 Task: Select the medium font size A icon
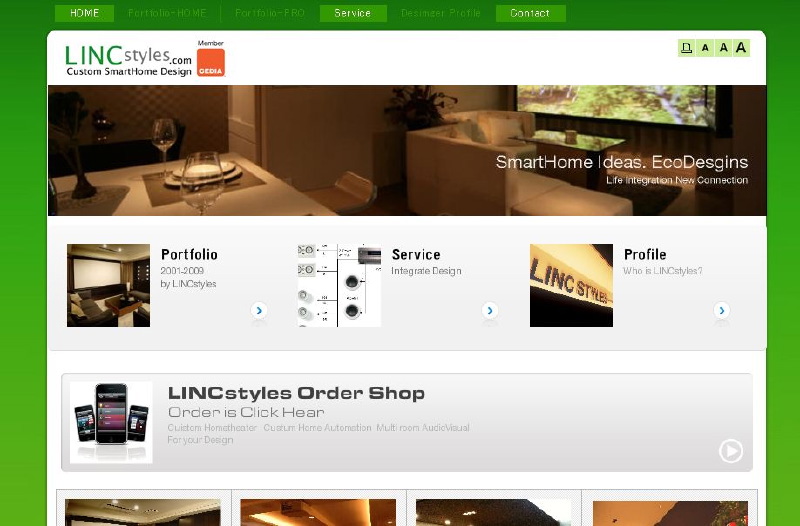pos(723,48)
